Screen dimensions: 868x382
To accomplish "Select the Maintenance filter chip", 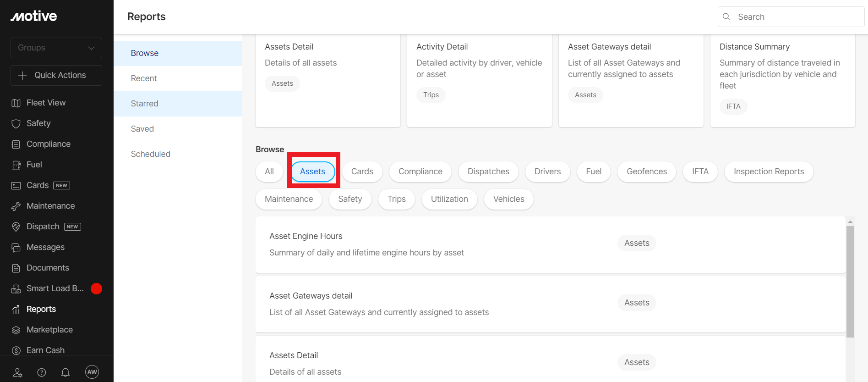I will pyautogui.click(x=289, y=199).
